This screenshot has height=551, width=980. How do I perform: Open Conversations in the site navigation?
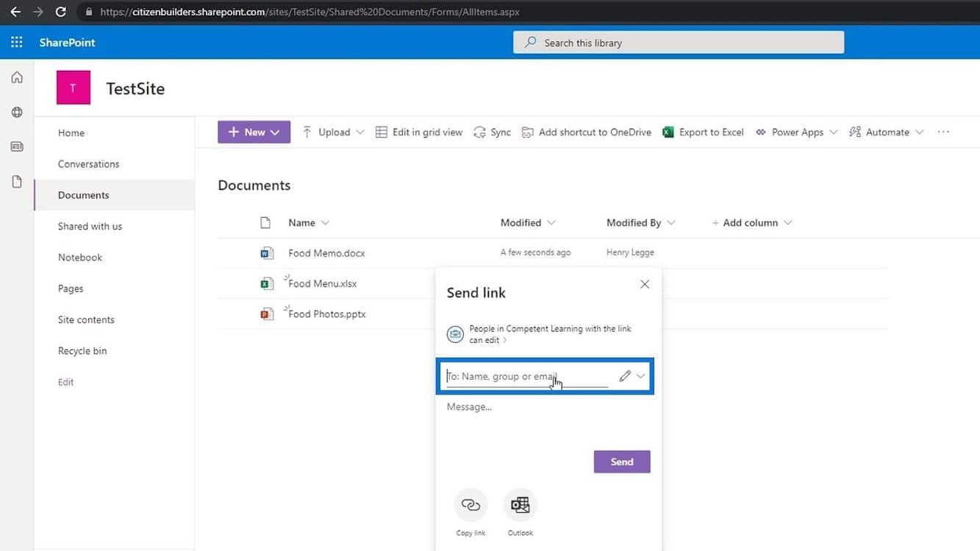point(88,164)
